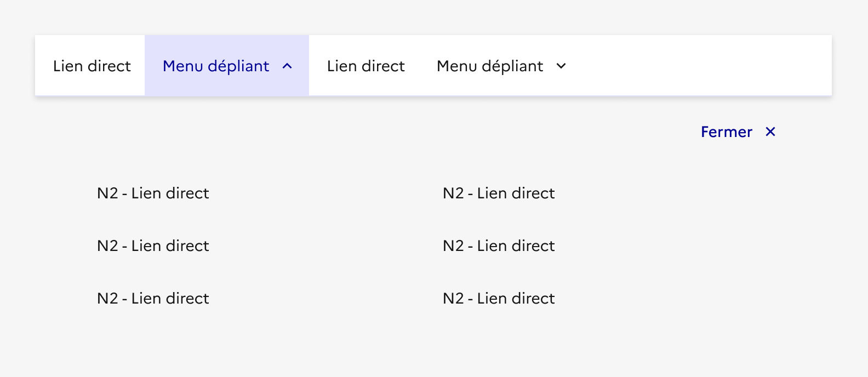Click bottom N2 - Lien direct in right column
This screenshot has height=377, width=868.
(x=499, y=299)
